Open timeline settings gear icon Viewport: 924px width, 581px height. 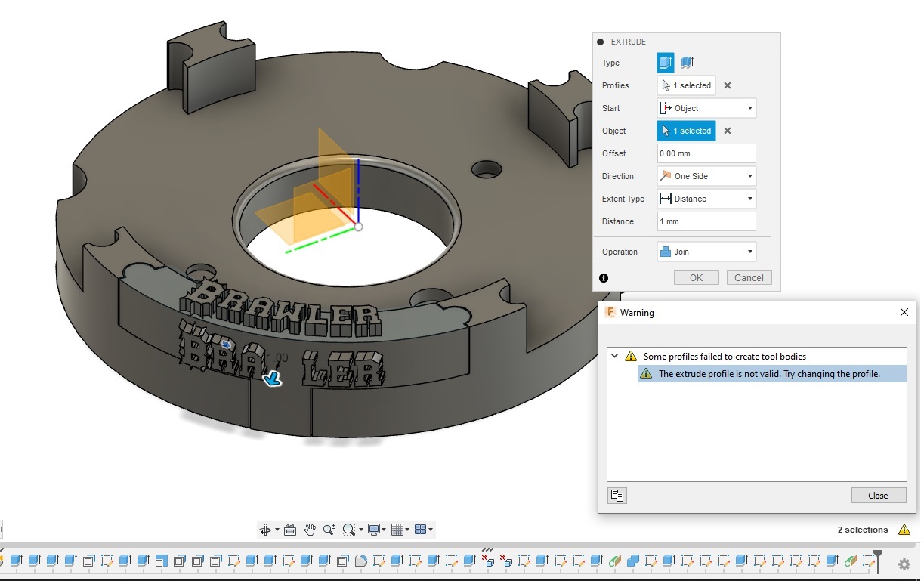pyautogui.click(x=904, y=564)
